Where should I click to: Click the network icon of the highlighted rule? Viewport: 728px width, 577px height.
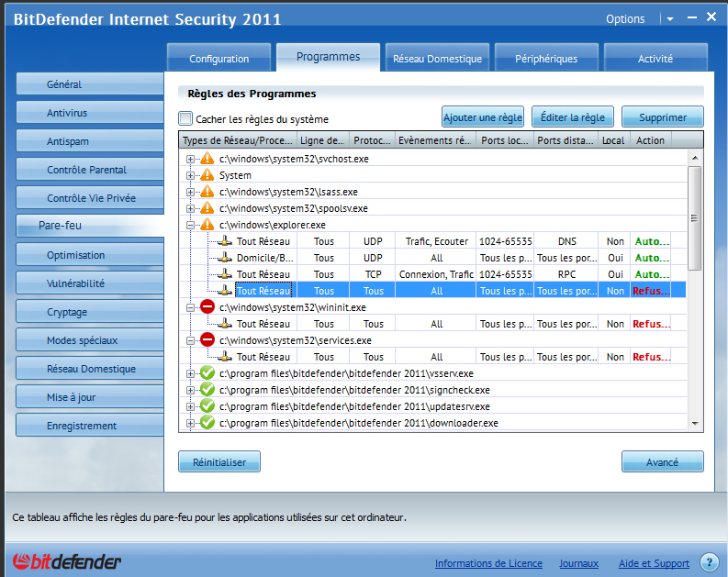(x=225, y=291)
